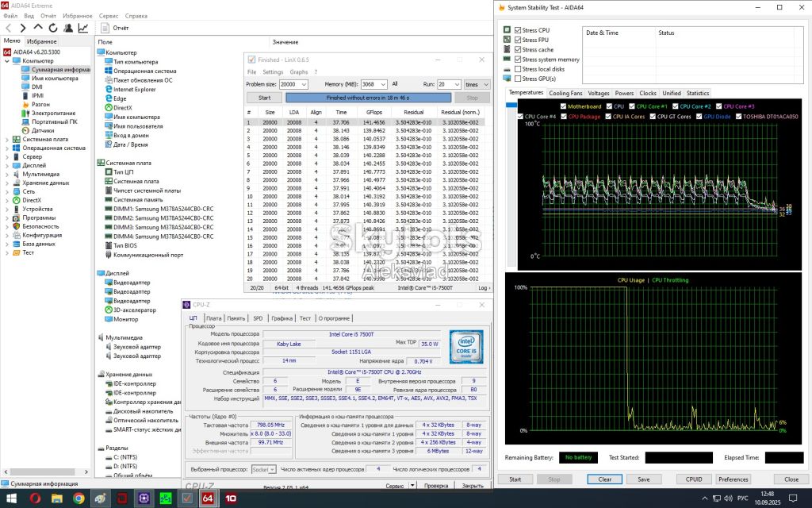Screen dimensions: 812x508
Task: Click the CPUID button in Stability Test
Action: pyautogui.click(x=693, y=479)
